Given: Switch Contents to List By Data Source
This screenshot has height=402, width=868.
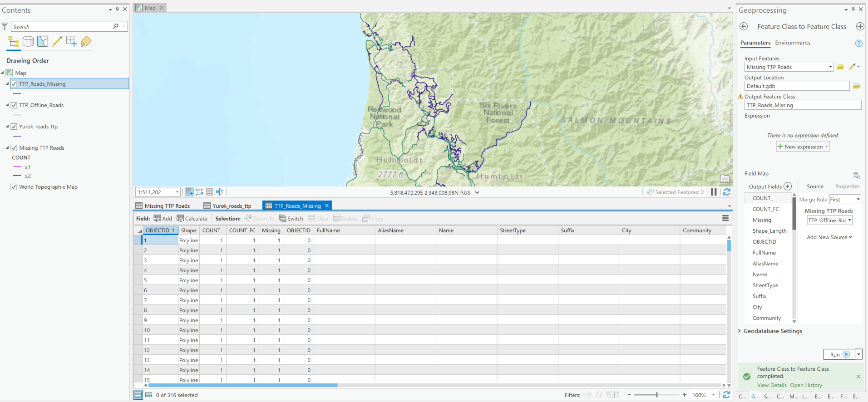Looking at the screenshot, I should (28, 42).
